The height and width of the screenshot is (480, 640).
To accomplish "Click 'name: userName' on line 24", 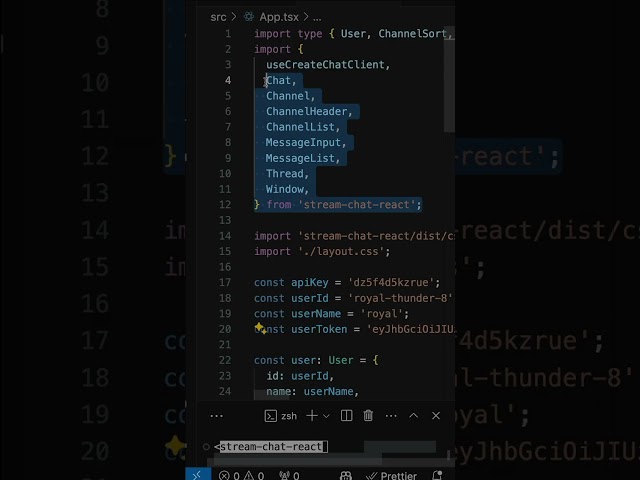I will click(x=309, y=391).
